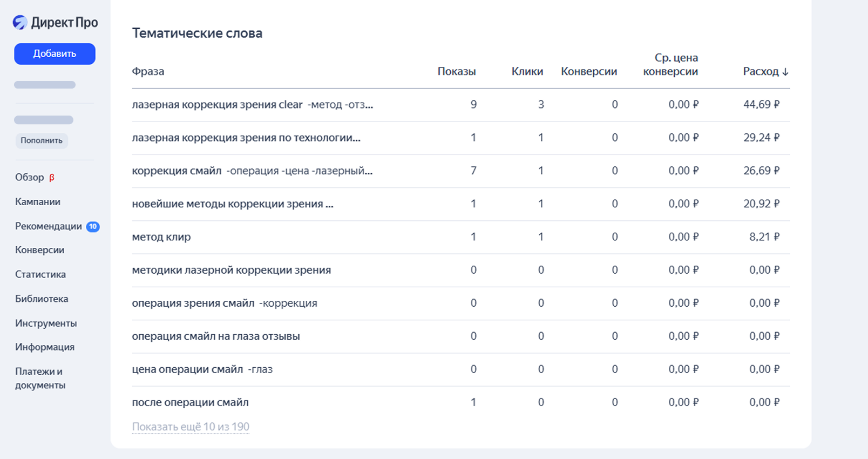Click the Пополнить button
Screen dimensions: 868x459
click(x=42, y=140)
